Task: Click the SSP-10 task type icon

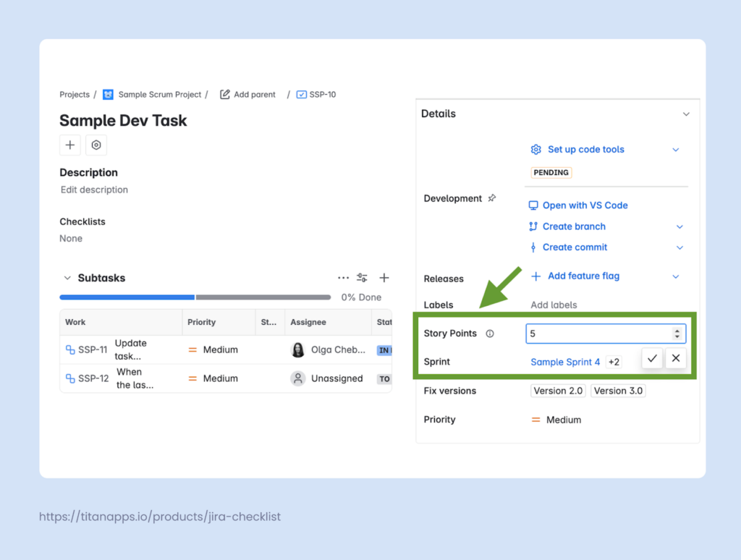Action: click(302, 95)
